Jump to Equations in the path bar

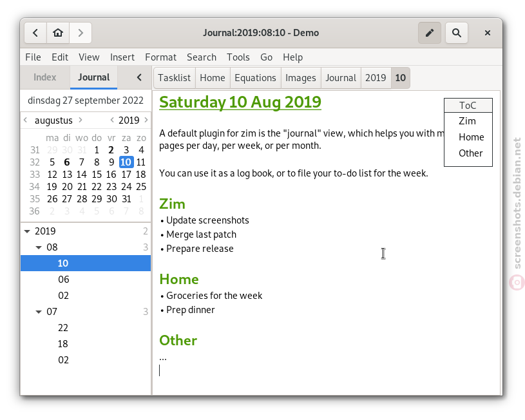[x=256, y=78]
